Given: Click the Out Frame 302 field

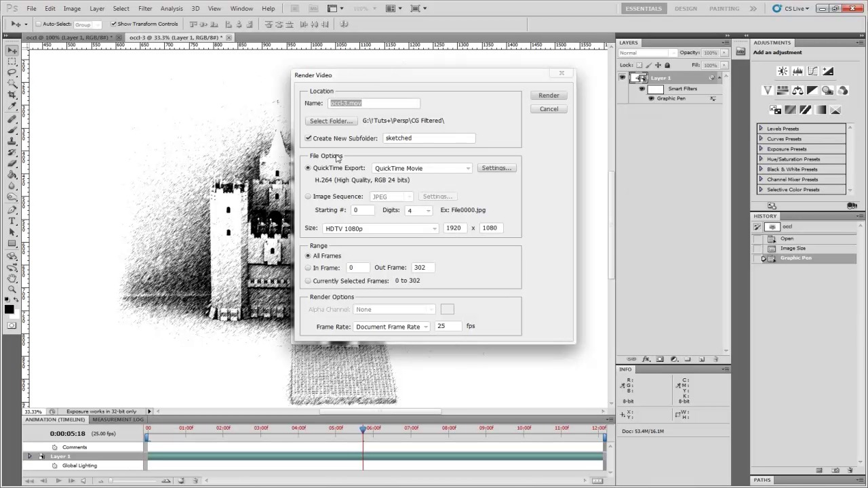Looking at the screenshot, I should click(x=423, y=268).
